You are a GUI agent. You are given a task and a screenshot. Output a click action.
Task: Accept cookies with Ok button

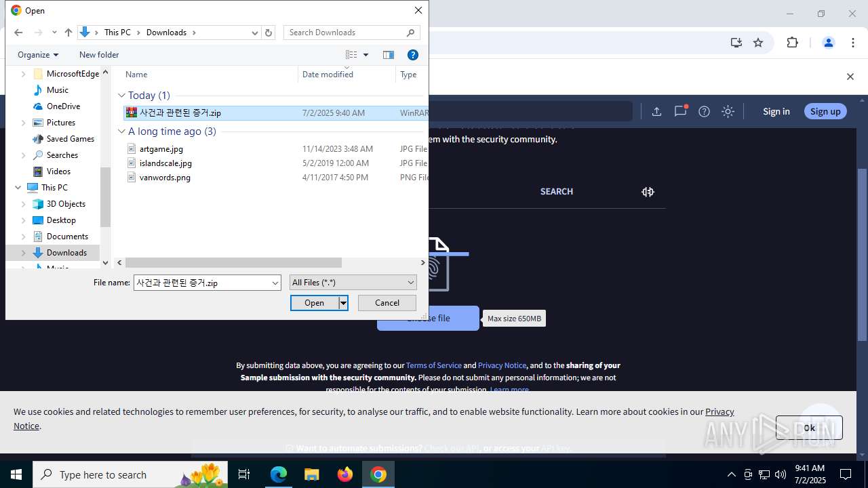pyautogui.click(x=809, y=428)
